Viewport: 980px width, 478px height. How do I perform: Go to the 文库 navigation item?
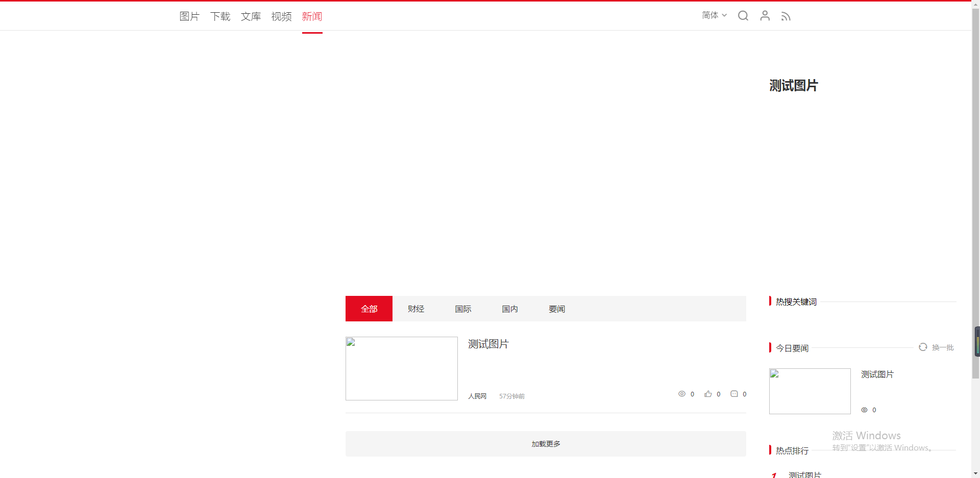coord(251,16)
